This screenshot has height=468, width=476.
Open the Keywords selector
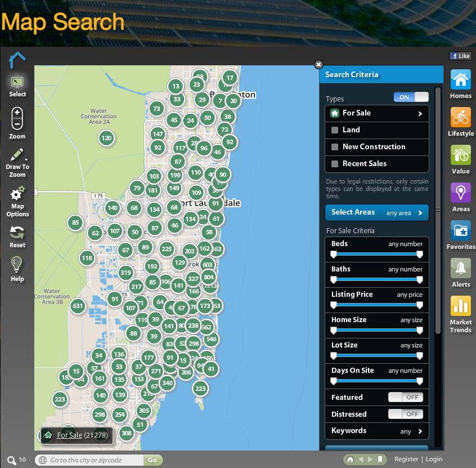(376, 431)
